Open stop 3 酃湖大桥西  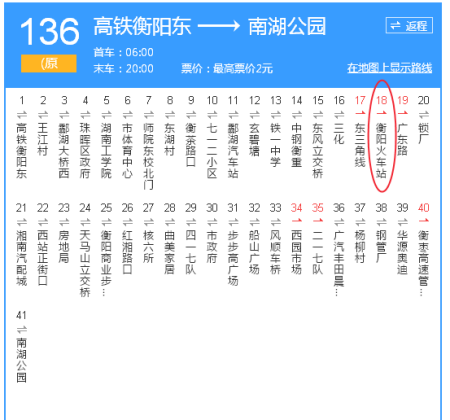[x=64, y=151]
